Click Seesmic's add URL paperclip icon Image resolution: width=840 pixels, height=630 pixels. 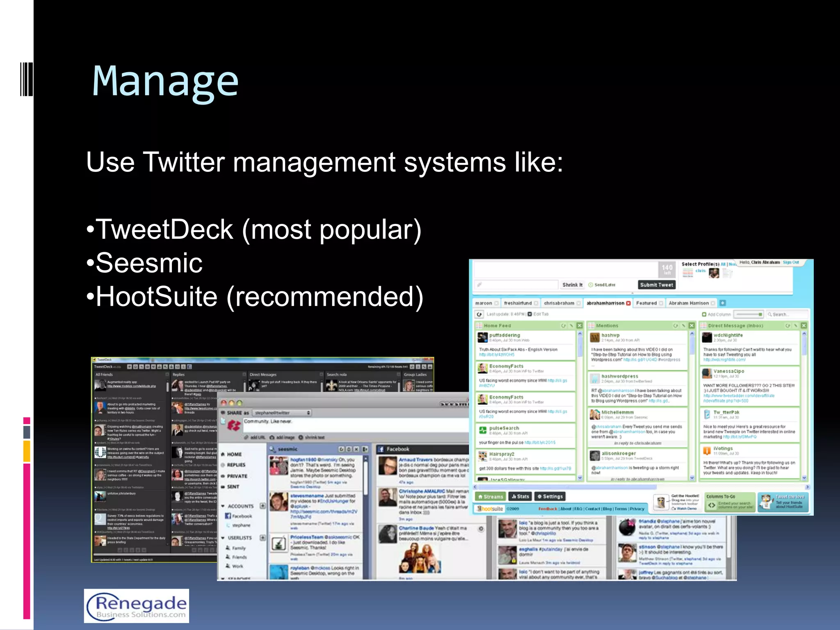[x=247, y=437]
